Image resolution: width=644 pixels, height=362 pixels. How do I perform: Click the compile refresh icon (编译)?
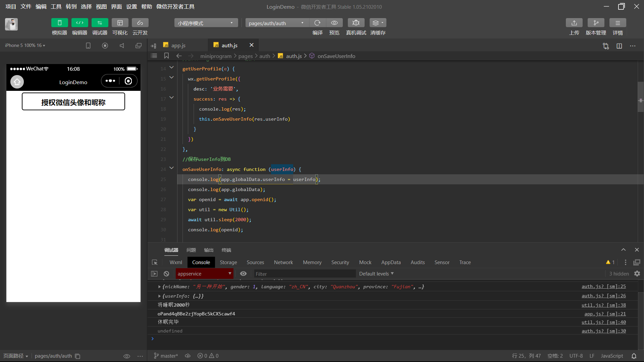coord(317,23)
